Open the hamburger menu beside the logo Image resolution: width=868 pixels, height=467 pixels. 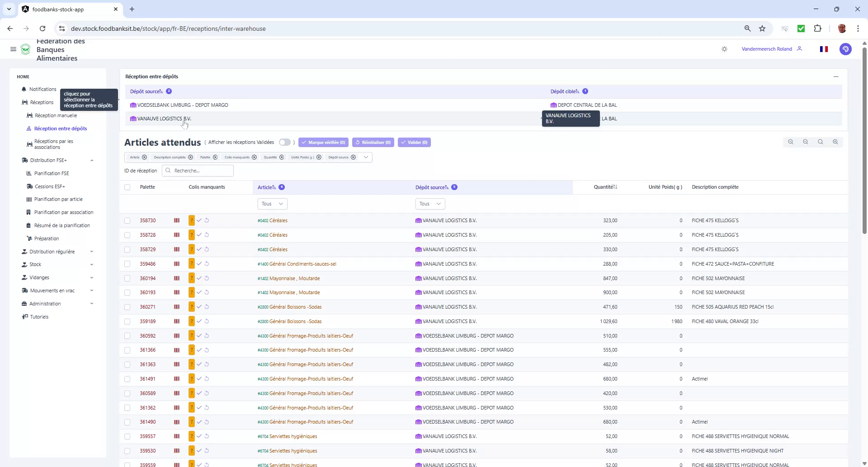pyautogui.click(x=13, y=49)
